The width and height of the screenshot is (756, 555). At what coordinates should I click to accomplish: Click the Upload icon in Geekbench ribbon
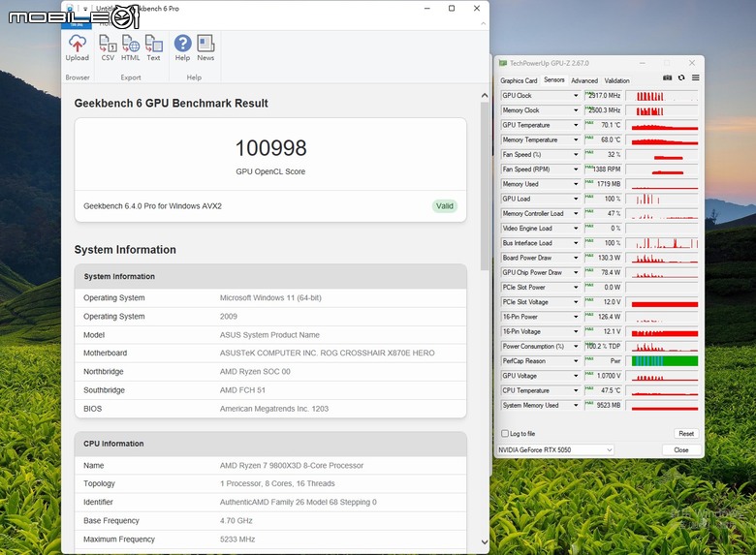click(x=78, y=47)
